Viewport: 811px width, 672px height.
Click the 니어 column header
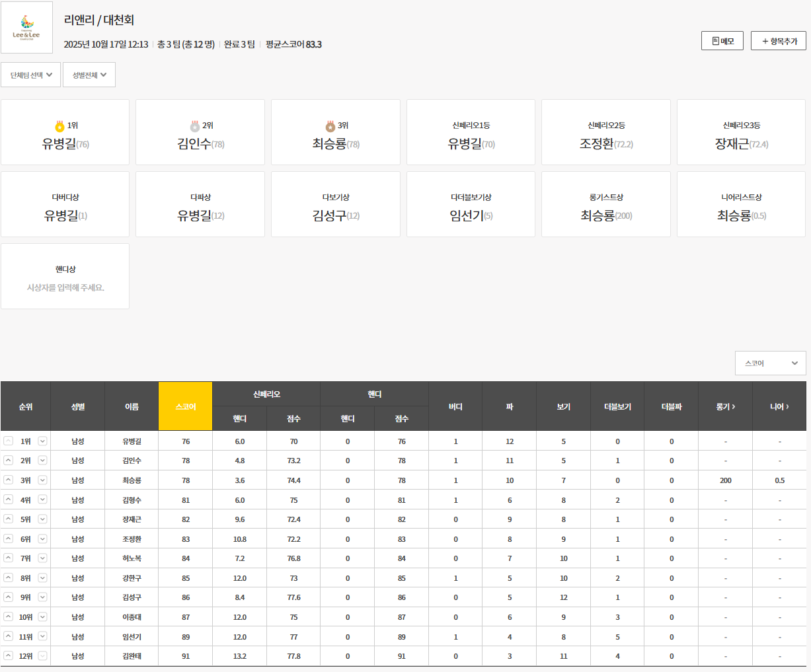pos(779,406)
